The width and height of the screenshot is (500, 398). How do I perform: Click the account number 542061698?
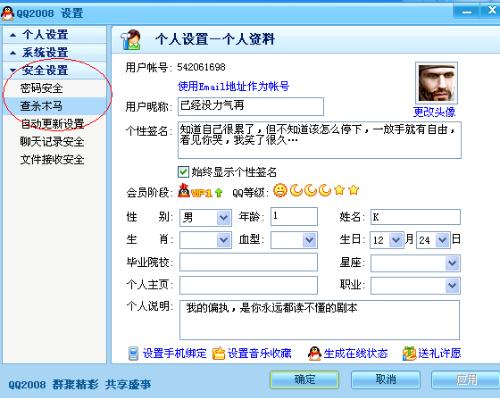[x=201, y=67]
